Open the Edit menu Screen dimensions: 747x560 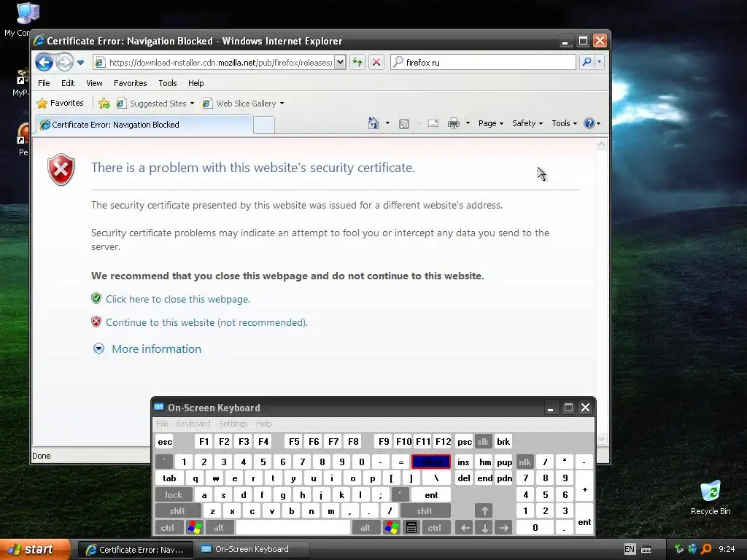[x=68, y=83]
